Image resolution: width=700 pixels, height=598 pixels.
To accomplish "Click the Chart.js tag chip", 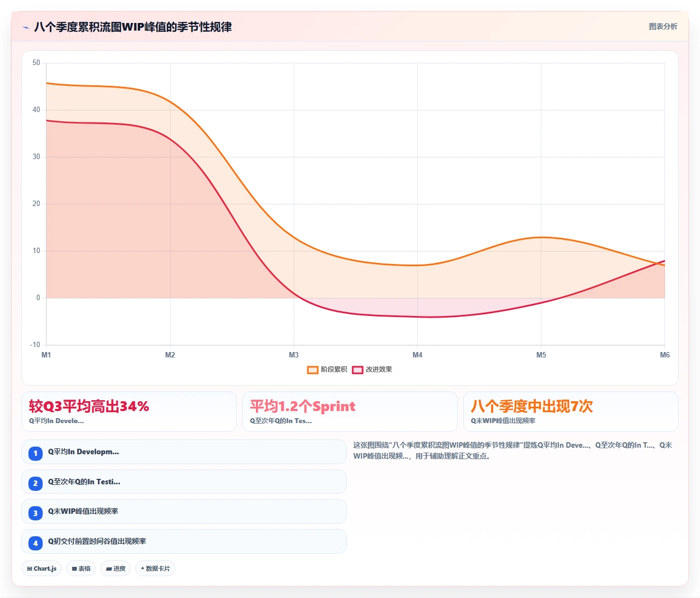I will [x=42, y=568].
